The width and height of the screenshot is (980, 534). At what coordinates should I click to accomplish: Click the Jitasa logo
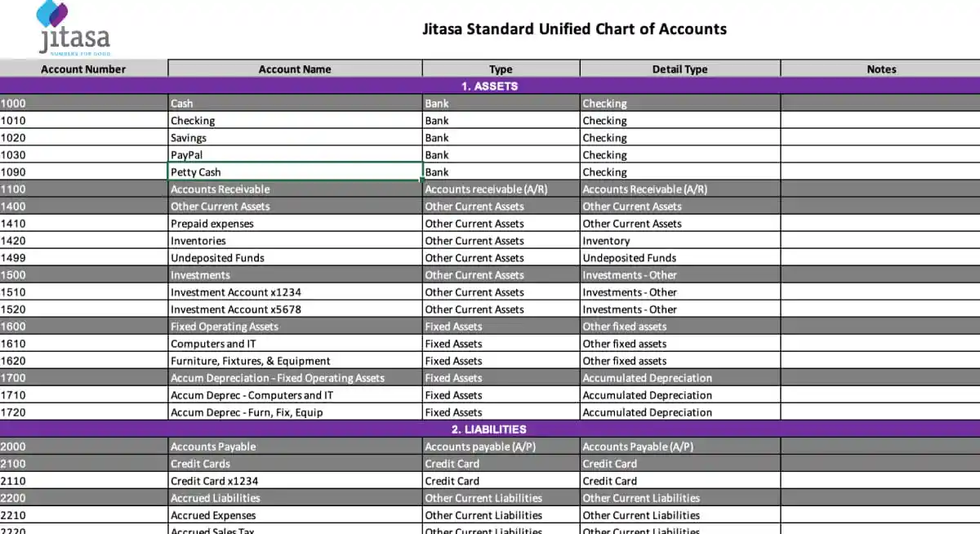pos(73,29)
